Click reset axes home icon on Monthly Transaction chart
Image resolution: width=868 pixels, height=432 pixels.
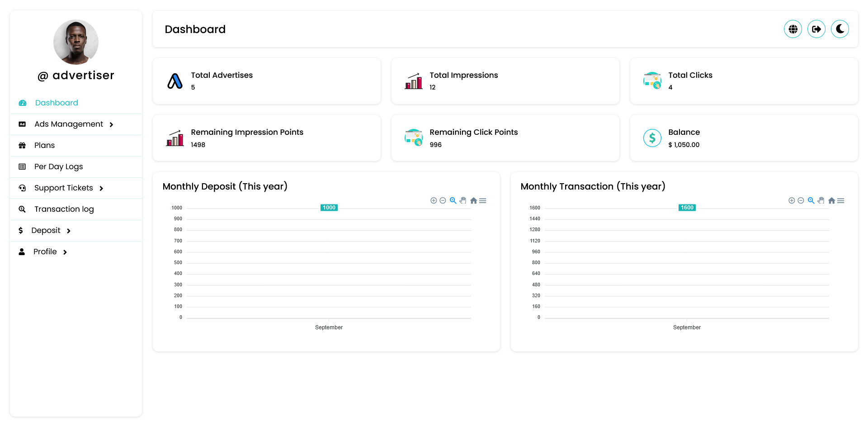pyautogui.click(x=831, y=200)
